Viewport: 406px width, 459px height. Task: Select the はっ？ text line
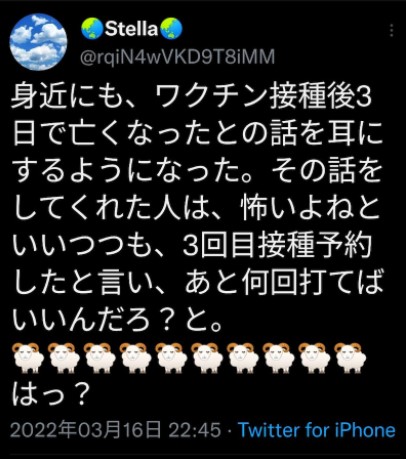(x=51, y=394)
